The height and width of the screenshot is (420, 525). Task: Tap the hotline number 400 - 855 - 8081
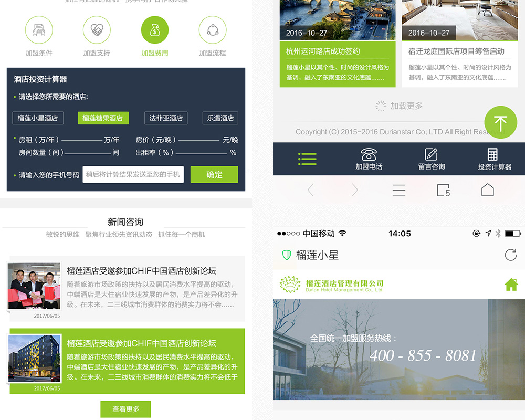(x=423, y=355)
